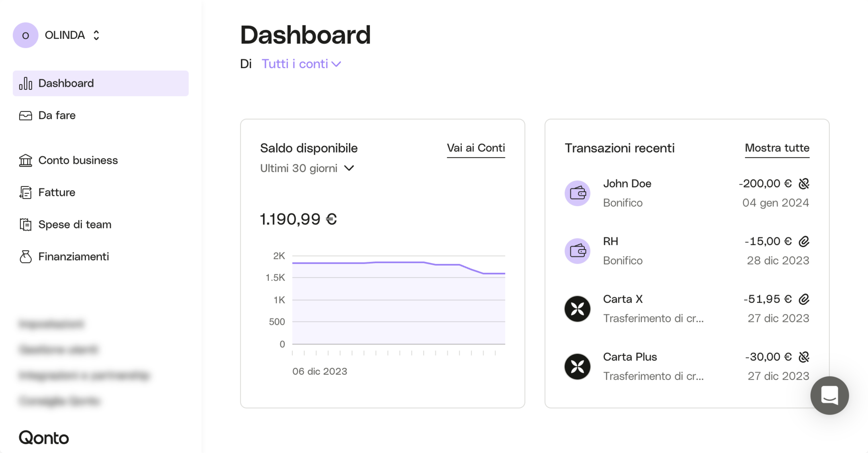Click the Vai ai Conti link
Viewport: 868px width, 453px height.
pyautogui.click(x=476, y=148)
